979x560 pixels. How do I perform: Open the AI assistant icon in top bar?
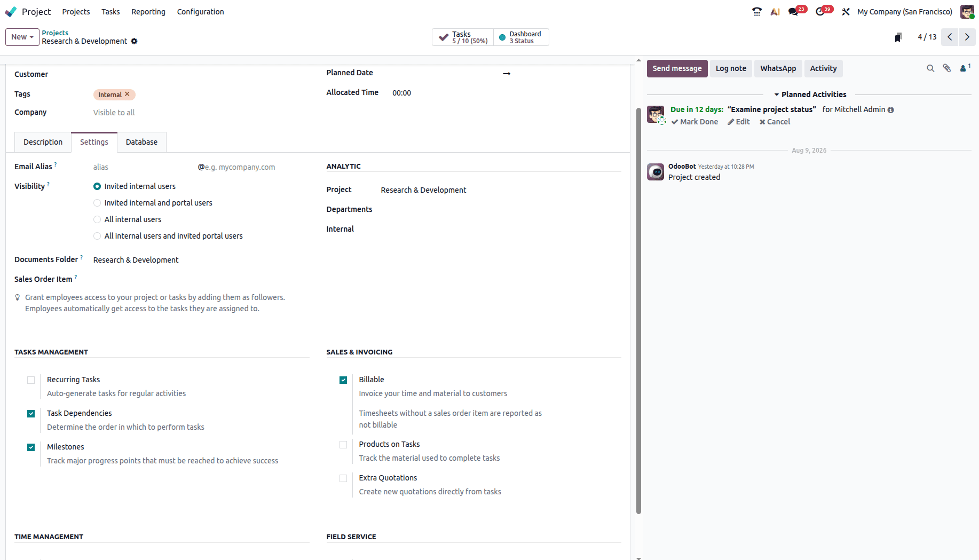(775, 12)
